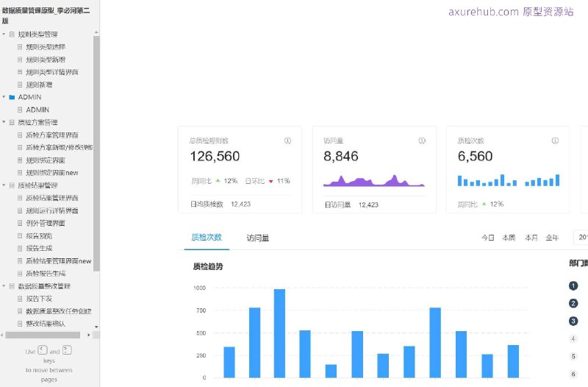Click info icon on 访问量 card
This screenshot has width=588, height=387.
422,141
